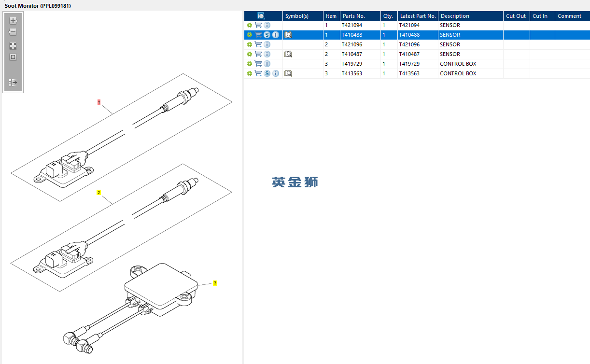Select callout number 1 in diagram
This screenshot has width=590, height=364.
(x=99, y=102)
